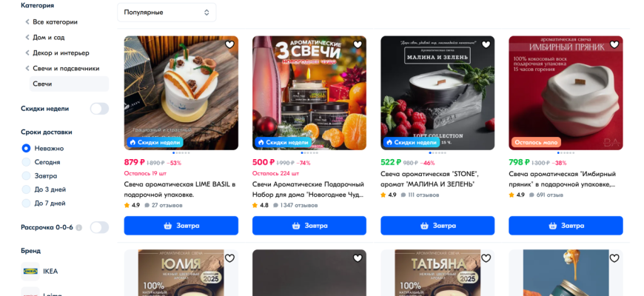
Task: Open the Популярные sorting dropdown
Action: 167,13
